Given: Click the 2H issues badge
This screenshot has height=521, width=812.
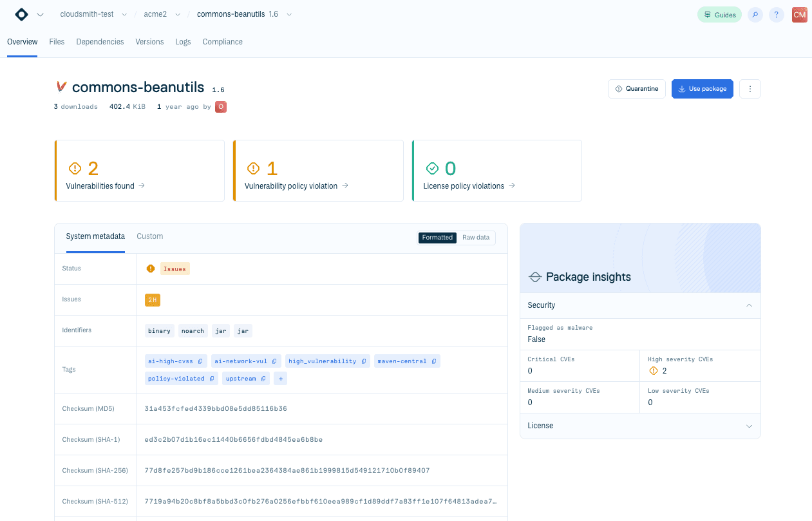Looking at the screenshot, I should [153, 299].
